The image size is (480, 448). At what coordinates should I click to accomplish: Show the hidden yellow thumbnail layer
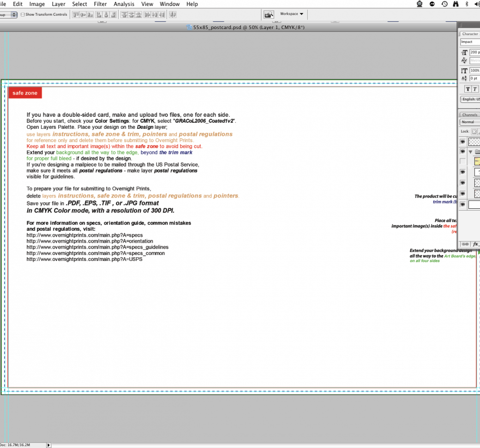point(462,161)
